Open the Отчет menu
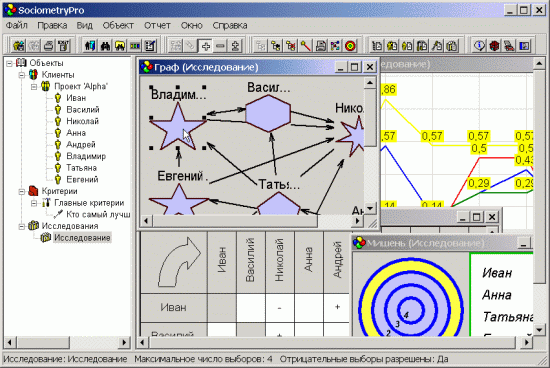This screenshot has width=550, height=368. tap(157, 26)
